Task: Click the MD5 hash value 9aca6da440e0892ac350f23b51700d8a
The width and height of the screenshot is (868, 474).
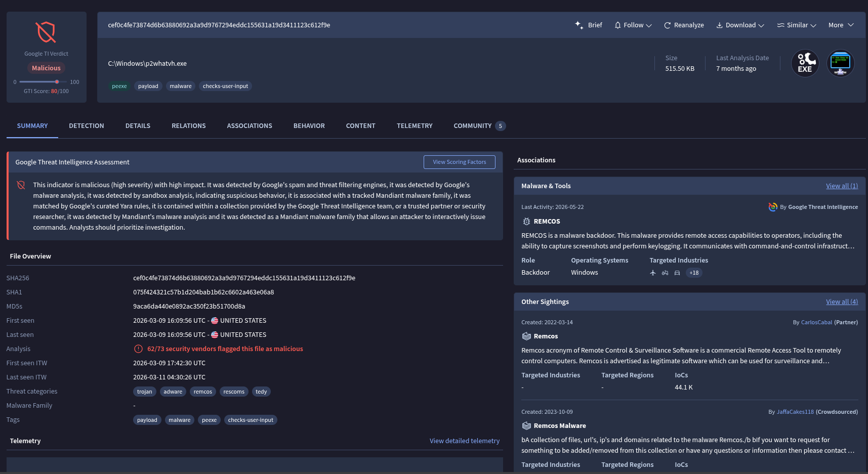Action: [189, 307]
